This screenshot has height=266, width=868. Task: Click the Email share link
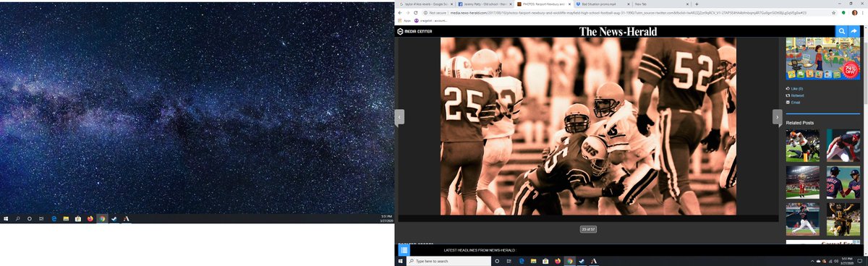point(793,102)
